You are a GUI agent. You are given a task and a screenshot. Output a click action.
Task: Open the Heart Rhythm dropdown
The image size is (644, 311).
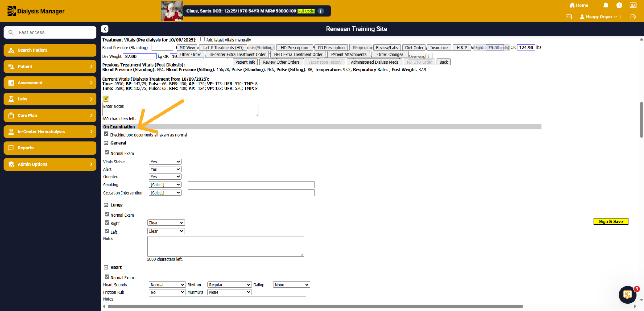(x=229, y=285)
